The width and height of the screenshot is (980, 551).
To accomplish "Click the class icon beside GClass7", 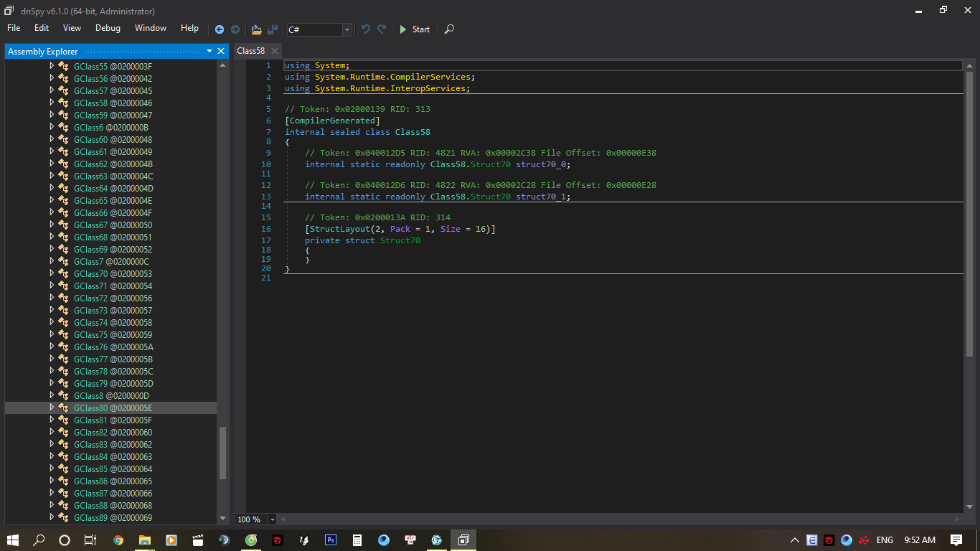I will (x=63, y=261).
